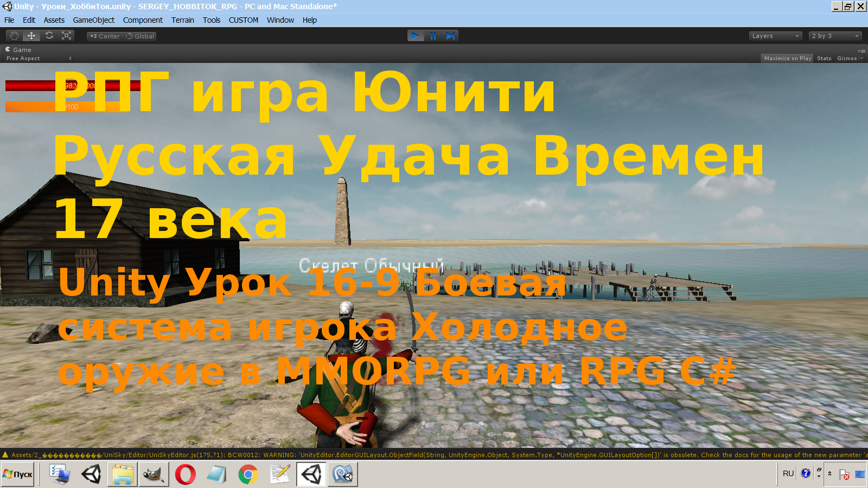Screen dimensions: 868x488
Task: Select the Rotate transform tool
Action: point(49,36)
